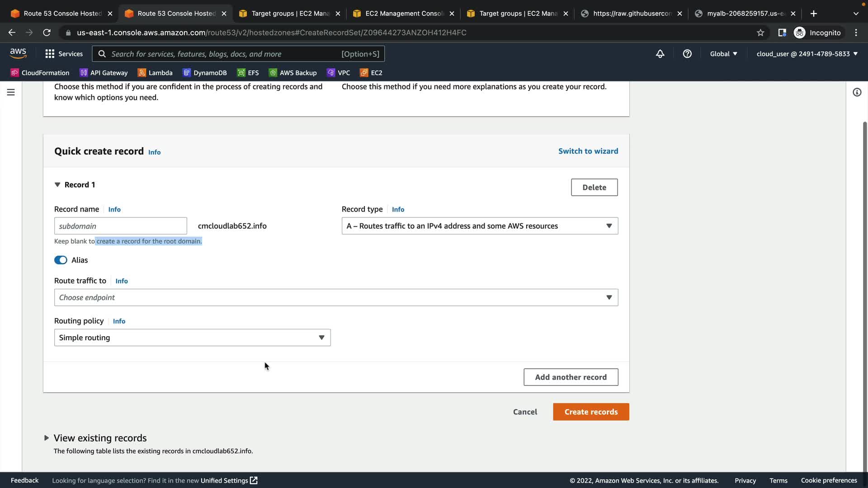
Task: Open the AWS notifications bell
Action: click(x=660, y=54)
